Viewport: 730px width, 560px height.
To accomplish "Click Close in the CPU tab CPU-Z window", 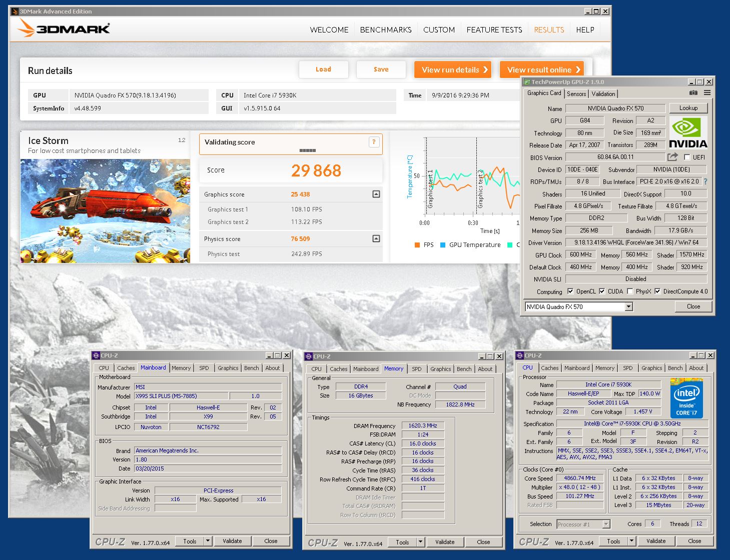I will coord(694,541).
